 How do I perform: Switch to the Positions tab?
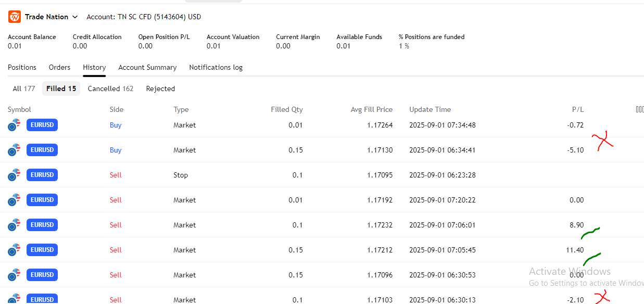tap(22, 67)
